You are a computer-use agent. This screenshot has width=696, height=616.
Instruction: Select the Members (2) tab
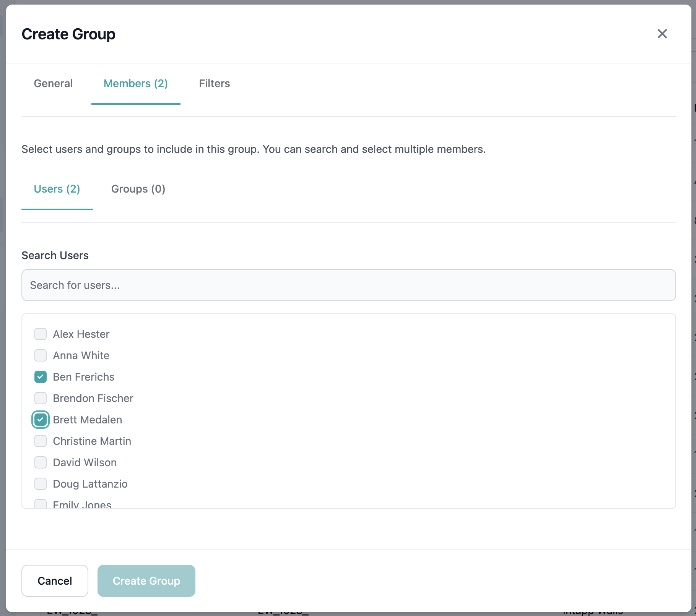(x=136, y=83)
